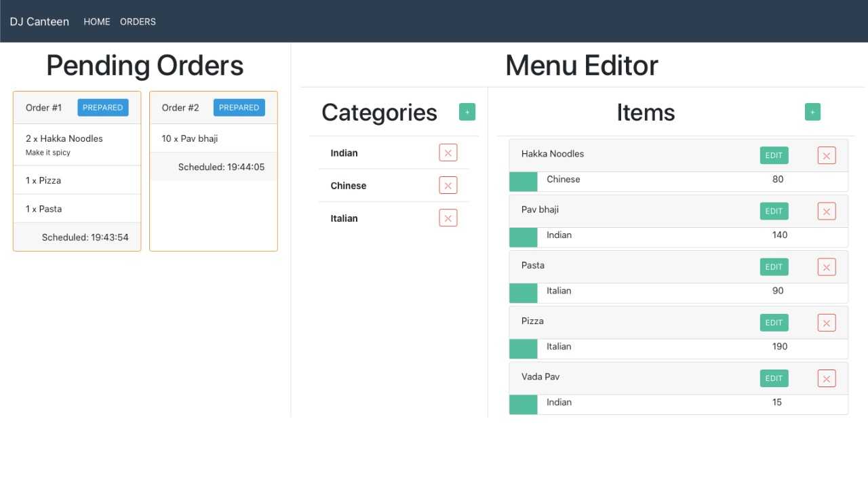Edit the Pav bhaji item
The image size is (868, 478).
pyautogui.click(x=774, y=211)
